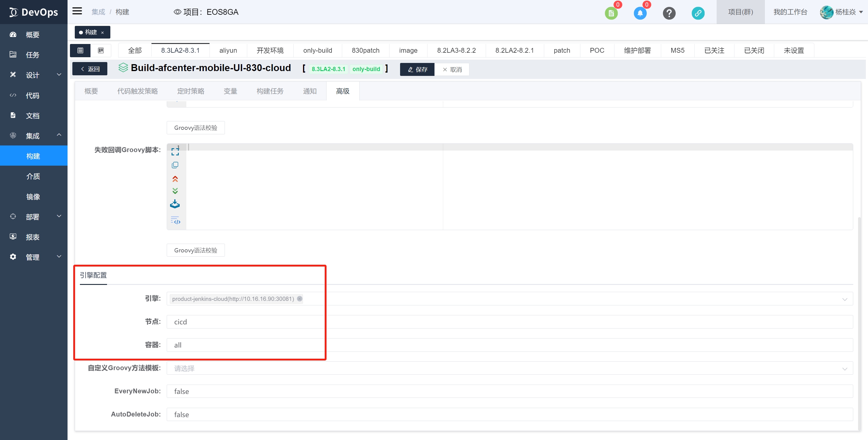
Task: Toggle the hamburger sidebar menu
Action: [77, 11]
